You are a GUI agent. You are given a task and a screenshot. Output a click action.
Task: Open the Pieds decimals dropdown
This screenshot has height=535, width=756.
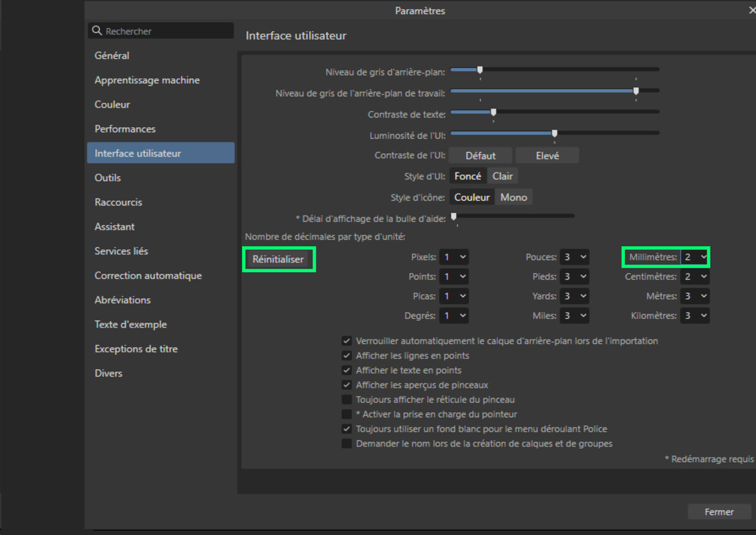[575, 276]
